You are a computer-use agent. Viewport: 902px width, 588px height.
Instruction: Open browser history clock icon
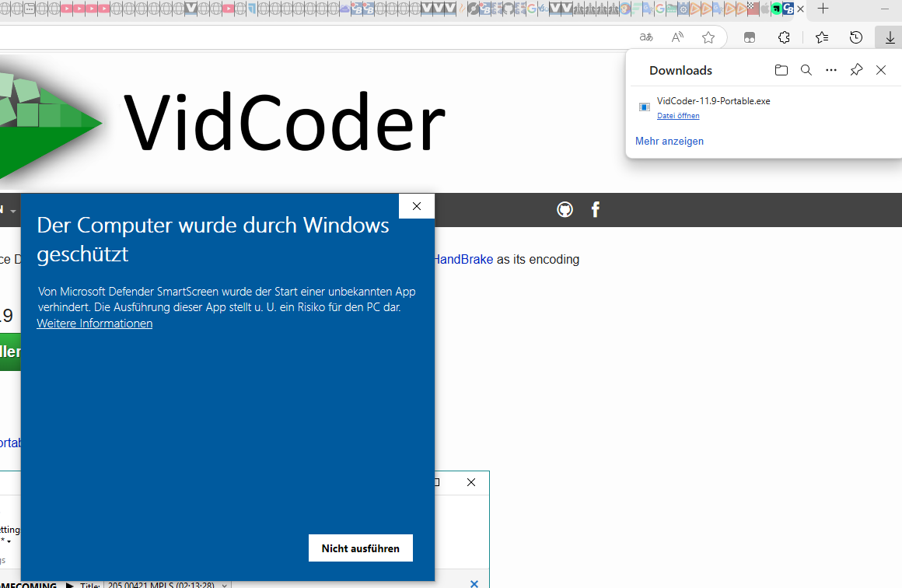856,37
